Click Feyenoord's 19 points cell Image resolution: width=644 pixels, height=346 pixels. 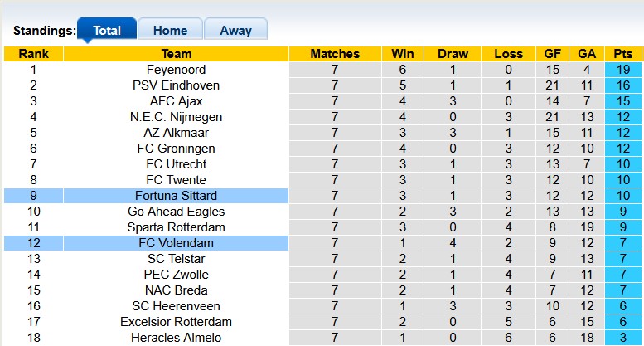tap(622, 70)
